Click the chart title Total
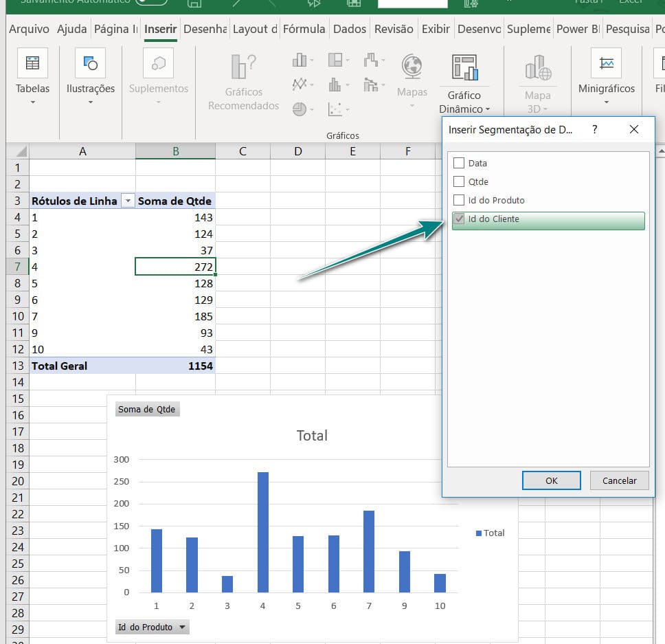This screenshot has height=644, width=665. (x=312, y=436)
